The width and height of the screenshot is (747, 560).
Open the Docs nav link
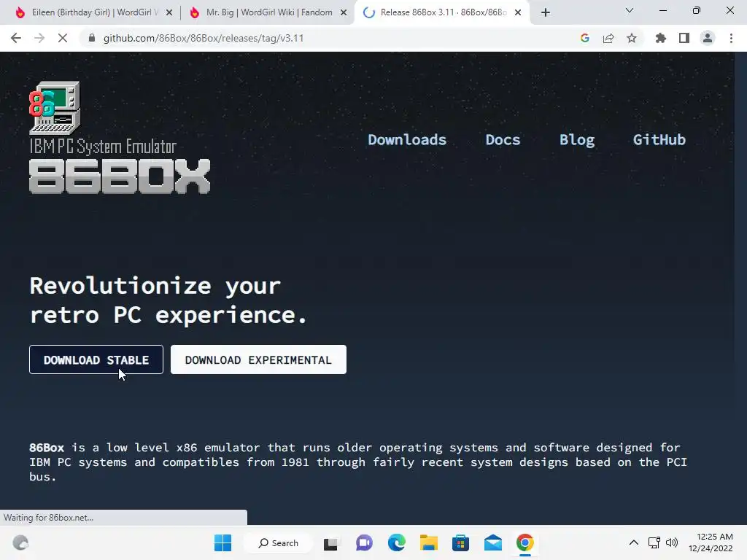503,139
